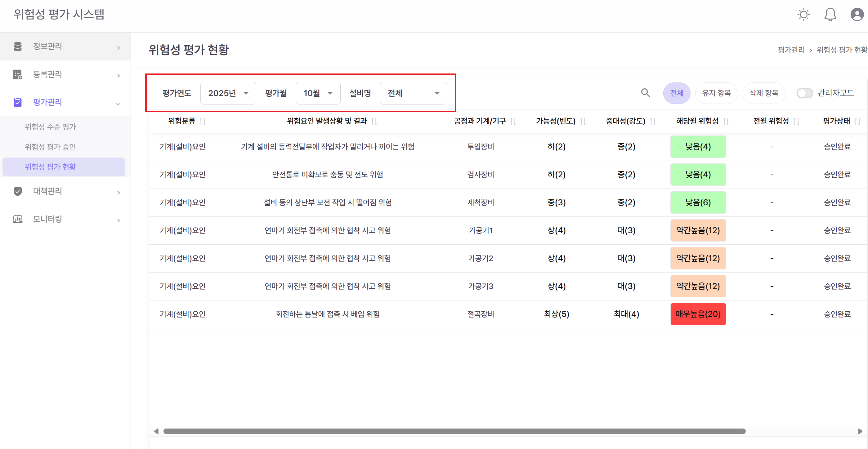Toggle light/dark theme with sun icon

click(804, 15)
